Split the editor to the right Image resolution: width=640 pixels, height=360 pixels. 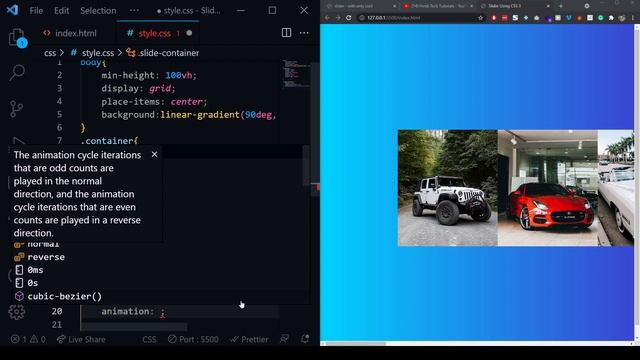coord(286,33)
